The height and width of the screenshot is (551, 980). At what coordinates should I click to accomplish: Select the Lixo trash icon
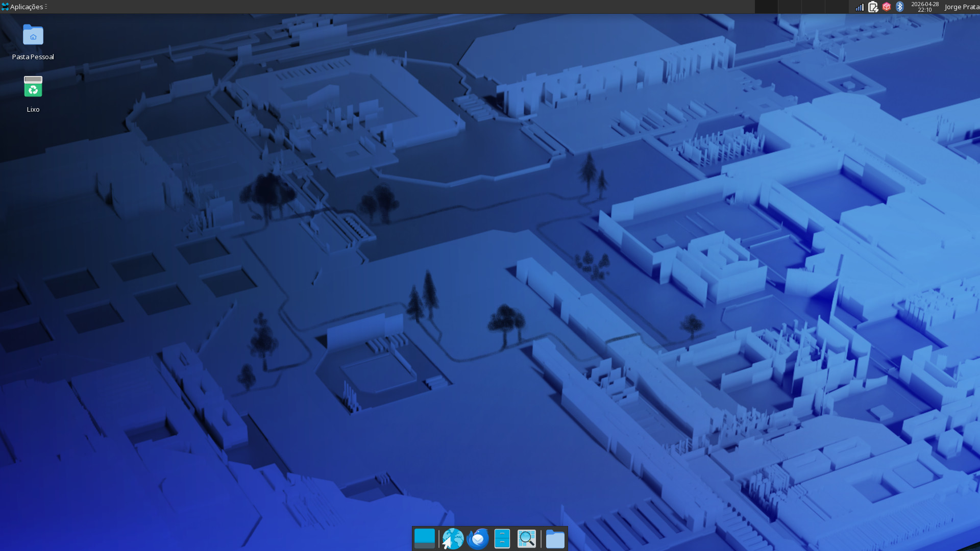[33, 87]
